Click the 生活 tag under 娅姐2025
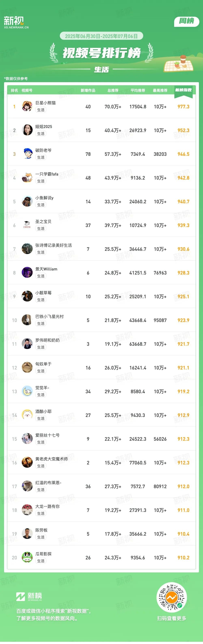This screenshot has width=203, height=644. click(x=41, y=134)
